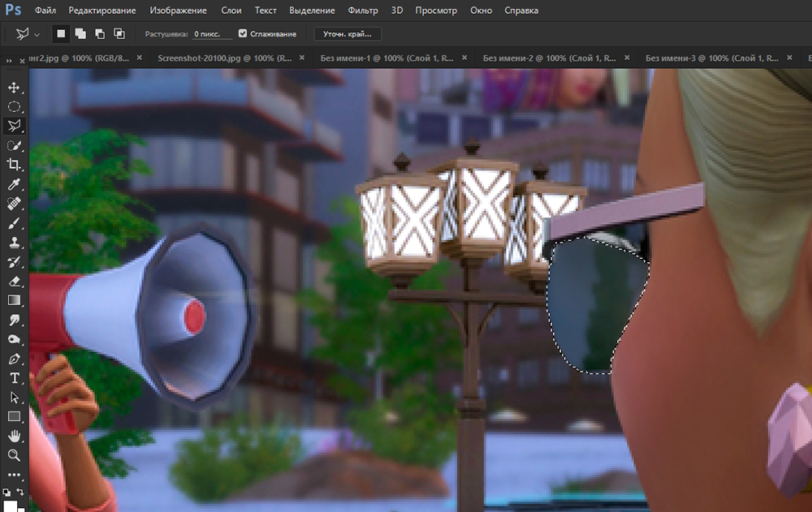Switch to the Eraser tool
This screenshot has height=512, width=812.
point(15,282)
